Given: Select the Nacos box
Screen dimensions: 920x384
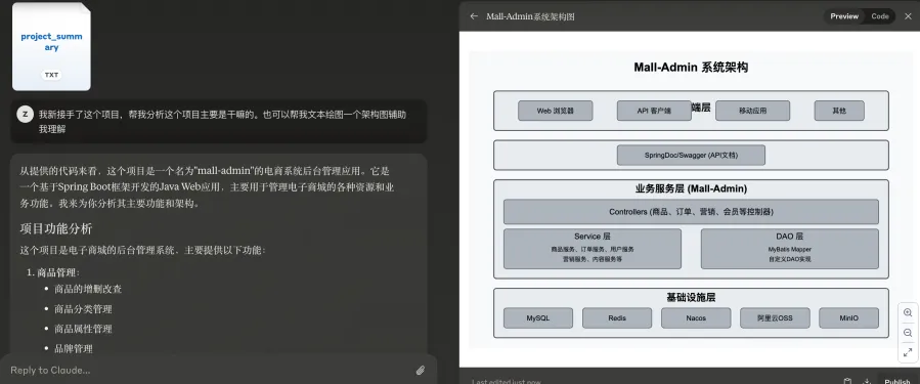Looking at the screenshot, I should click(696, 318).
